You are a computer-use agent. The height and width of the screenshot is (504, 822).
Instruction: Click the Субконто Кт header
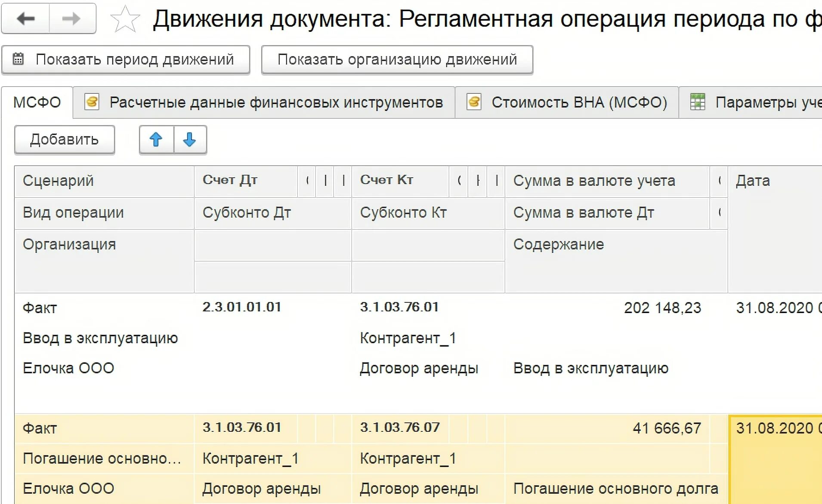pyautogui.click(x=428, y=213)
